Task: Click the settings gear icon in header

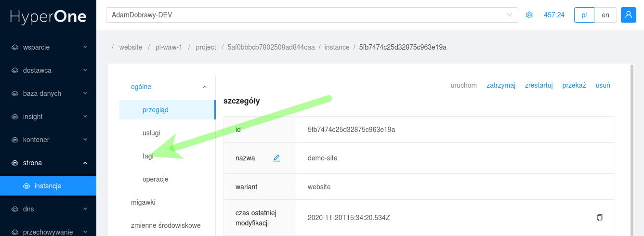Action: [529, 15]
